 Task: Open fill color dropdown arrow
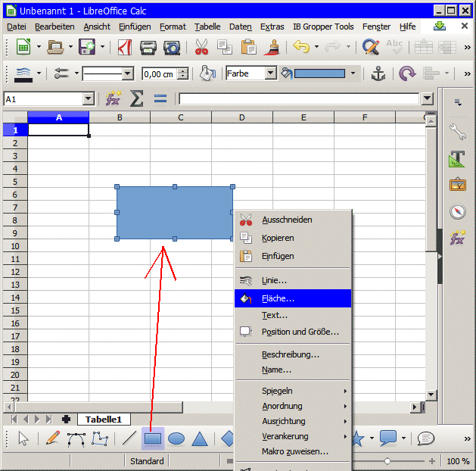pos(353,73)
